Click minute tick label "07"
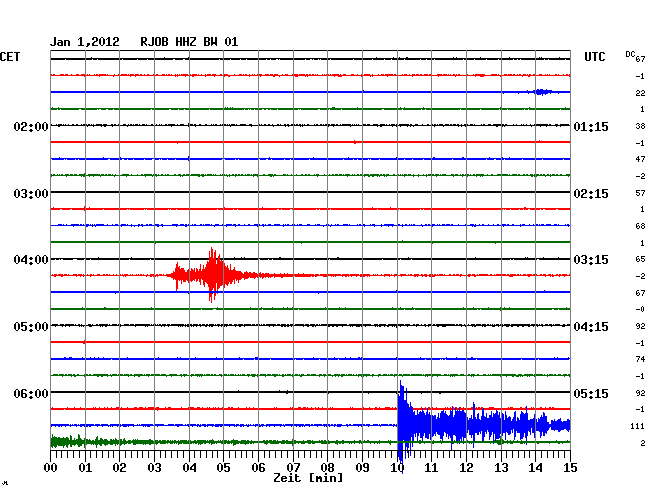This screenshot has width=650, height=494. [x=293, y=468]
